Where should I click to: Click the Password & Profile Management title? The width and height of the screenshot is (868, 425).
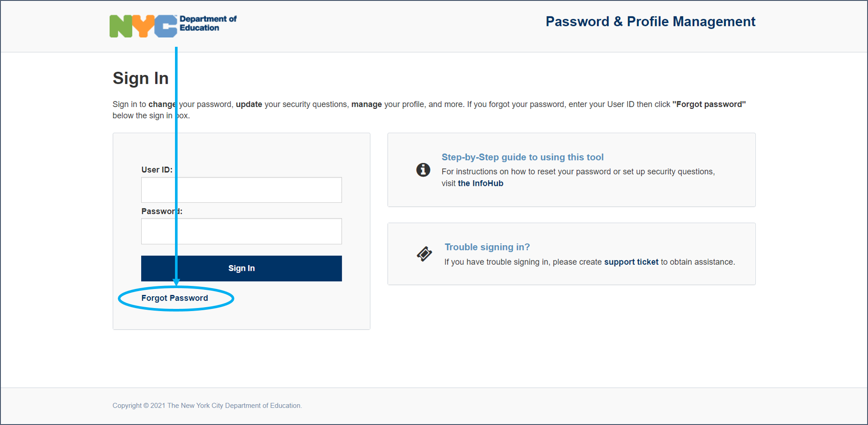coord(651,22)
